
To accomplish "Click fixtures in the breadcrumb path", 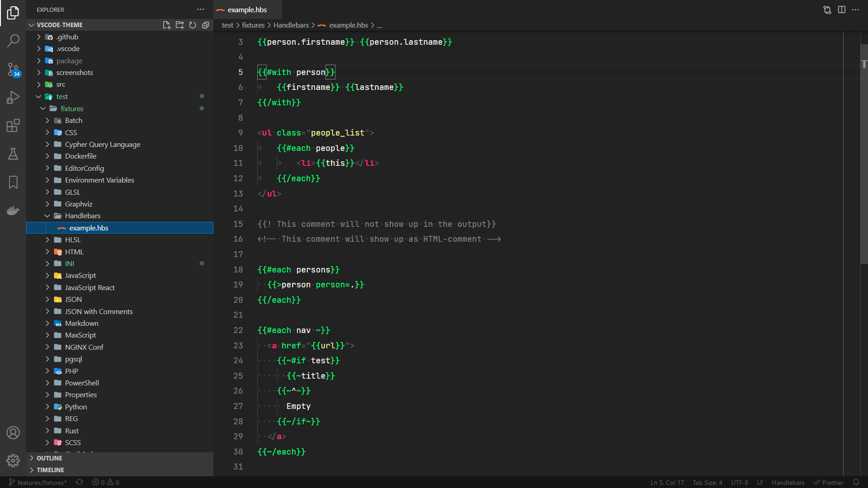I will pyautogui.click(x=253, y=25).
